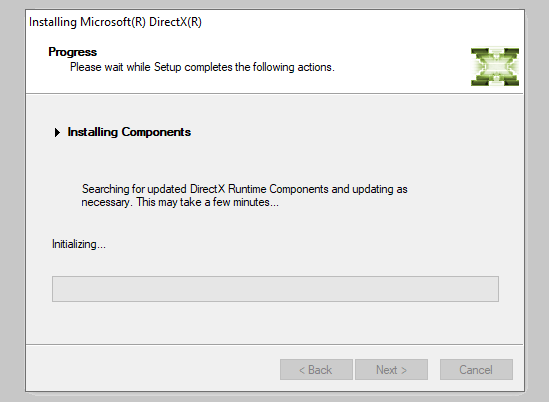Click the word necessary in the description text
The height and width of the screenshot is (402, 549).
(105, 202)
